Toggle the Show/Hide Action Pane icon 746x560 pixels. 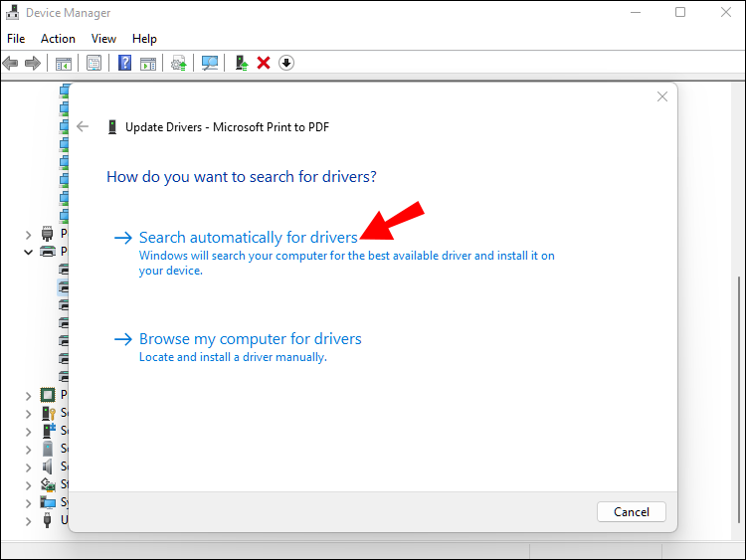click(148, 63)
